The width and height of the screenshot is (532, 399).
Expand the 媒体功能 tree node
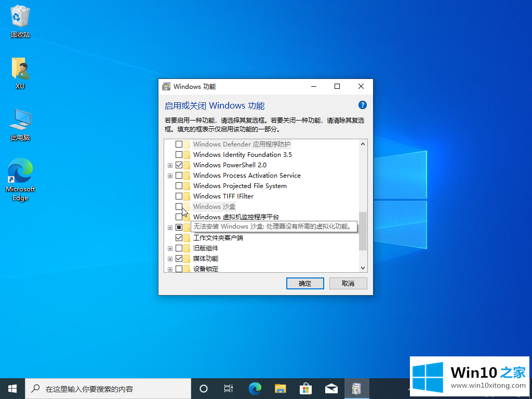tap(170, 259)
